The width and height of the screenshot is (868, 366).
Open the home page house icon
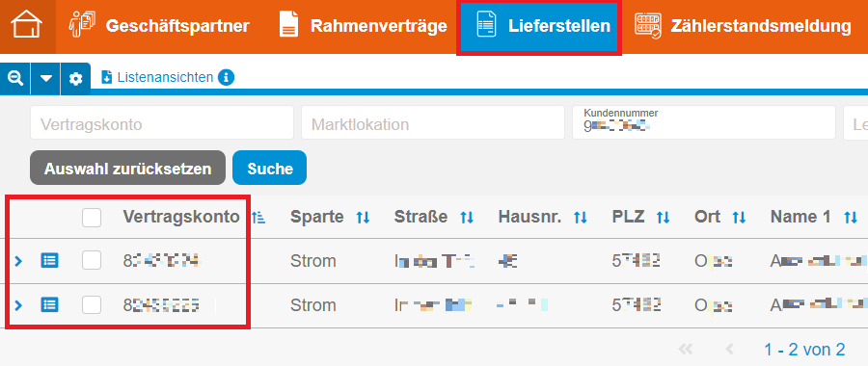[x=27, y=26]
